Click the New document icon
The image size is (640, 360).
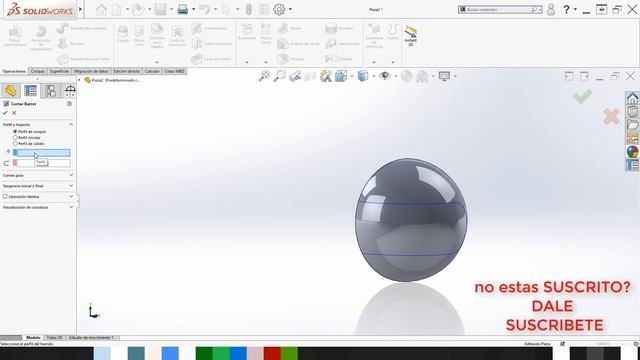coord(117,9)
